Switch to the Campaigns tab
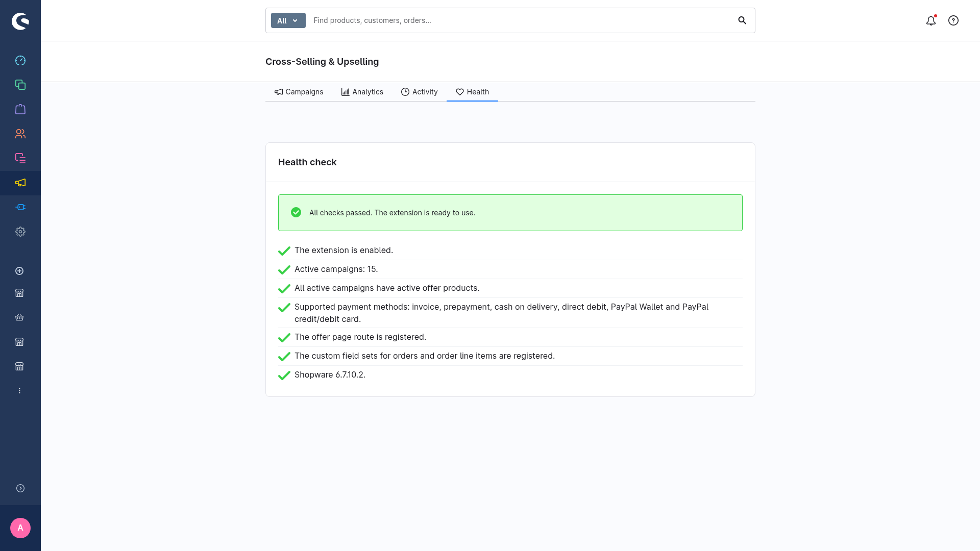The image size is (980, 551). [299, 92]
